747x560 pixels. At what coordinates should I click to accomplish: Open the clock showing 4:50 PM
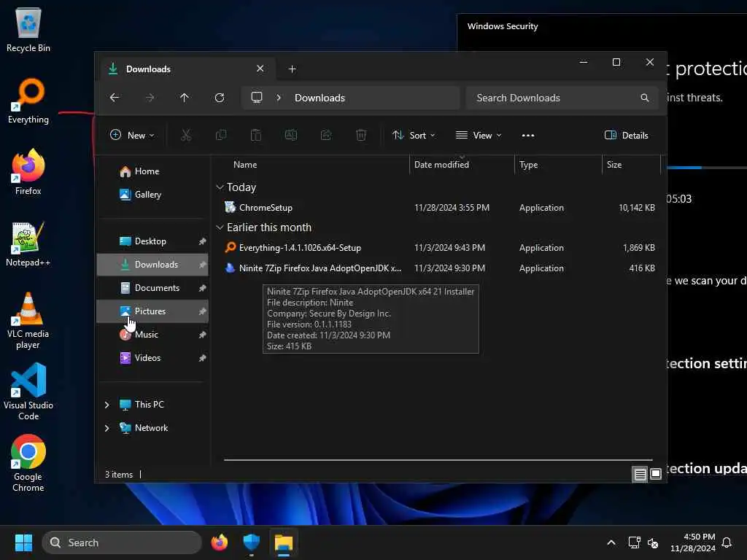pos(693,542)
